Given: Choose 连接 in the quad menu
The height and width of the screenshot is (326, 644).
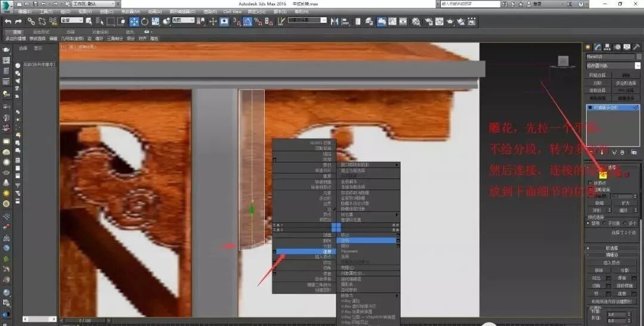Looking at the screenshot, I should [306, 251].
